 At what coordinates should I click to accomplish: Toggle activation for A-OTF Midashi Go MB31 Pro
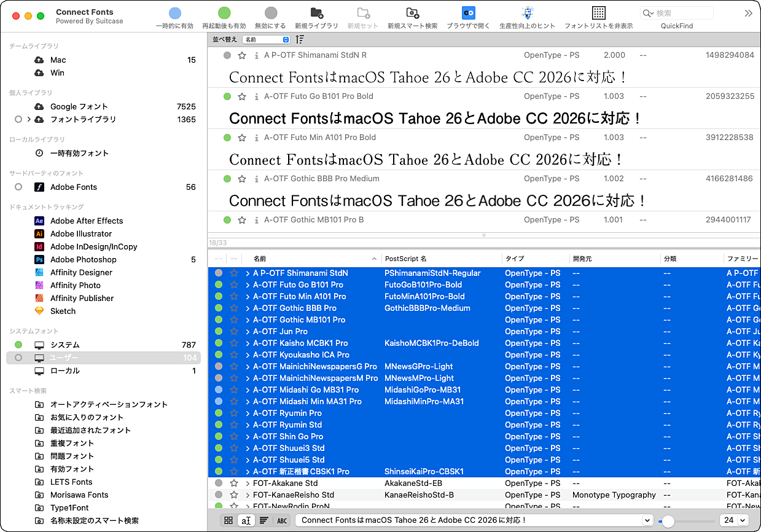coord(219,389)
